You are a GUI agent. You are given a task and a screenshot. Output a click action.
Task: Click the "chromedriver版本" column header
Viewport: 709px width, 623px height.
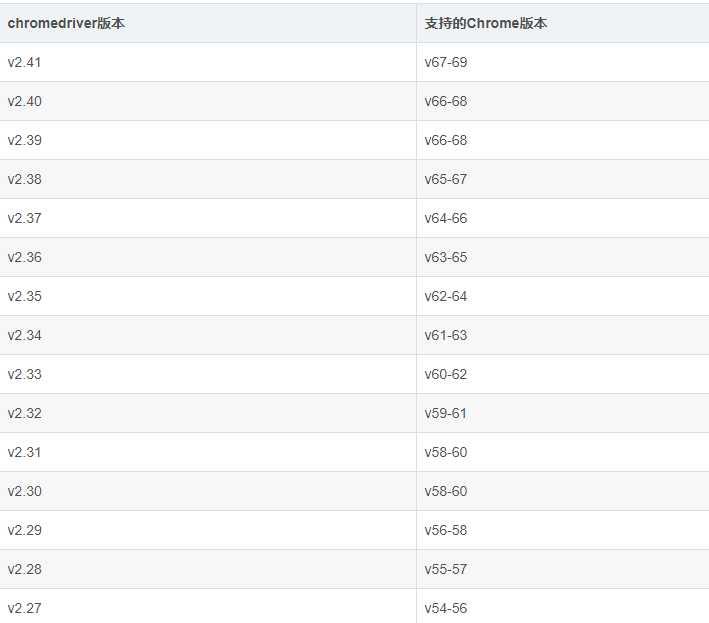coord(208,24)
